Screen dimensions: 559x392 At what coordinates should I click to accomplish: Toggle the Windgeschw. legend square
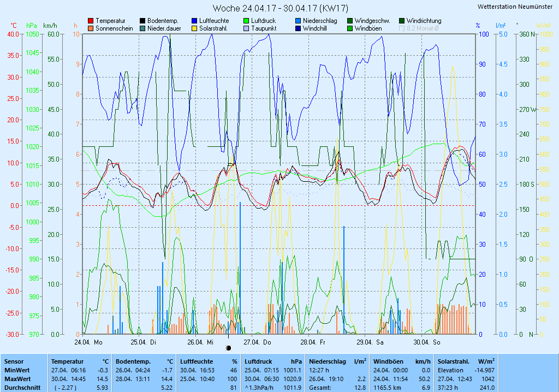coord(350,21)
